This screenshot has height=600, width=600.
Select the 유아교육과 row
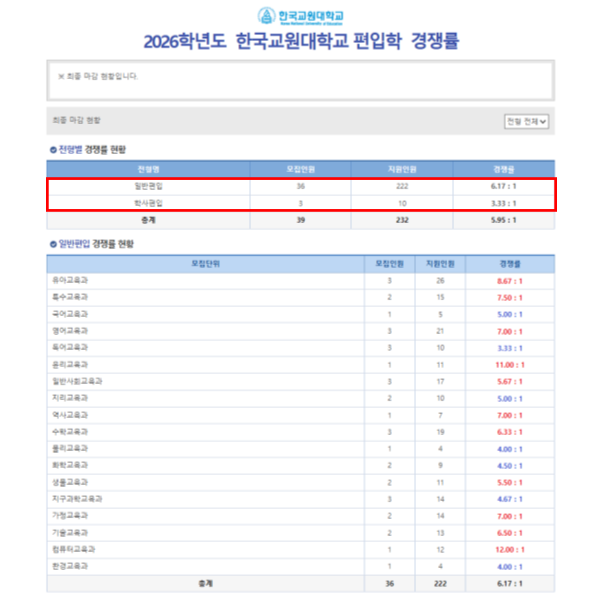point(301,281)
